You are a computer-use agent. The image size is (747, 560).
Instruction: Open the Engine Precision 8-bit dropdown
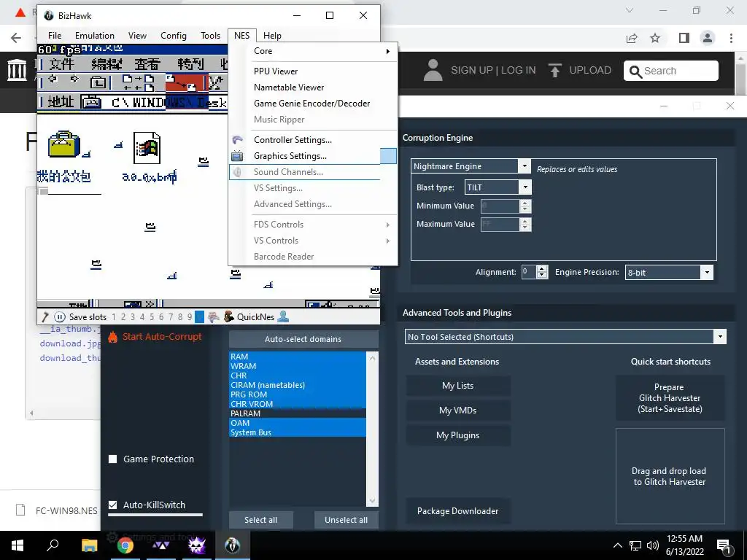[x=707, y=273]
